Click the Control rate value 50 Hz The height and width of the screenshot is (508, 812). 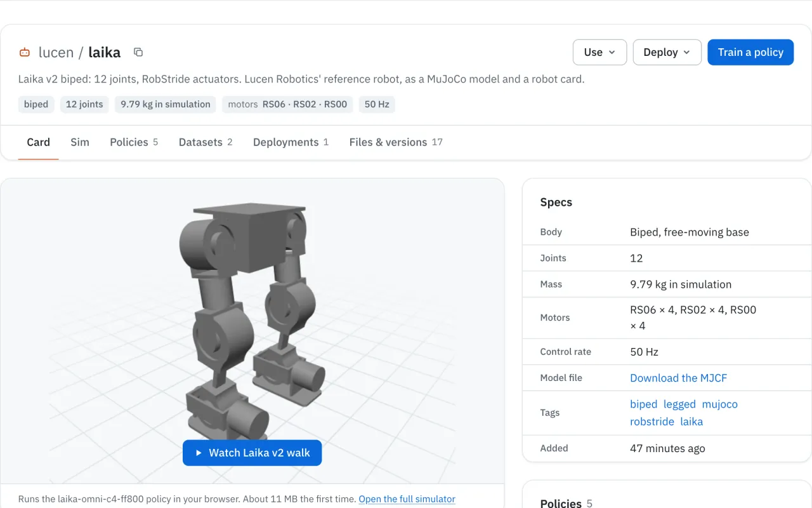pyautogui.click(x=644, y=352)
